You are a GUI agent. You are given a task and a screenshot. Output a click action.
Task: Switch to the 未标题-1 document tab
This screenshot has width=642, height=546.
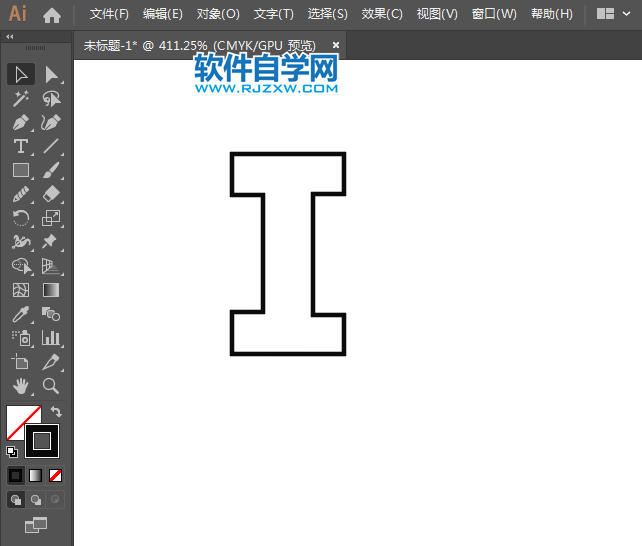(200, 45)
